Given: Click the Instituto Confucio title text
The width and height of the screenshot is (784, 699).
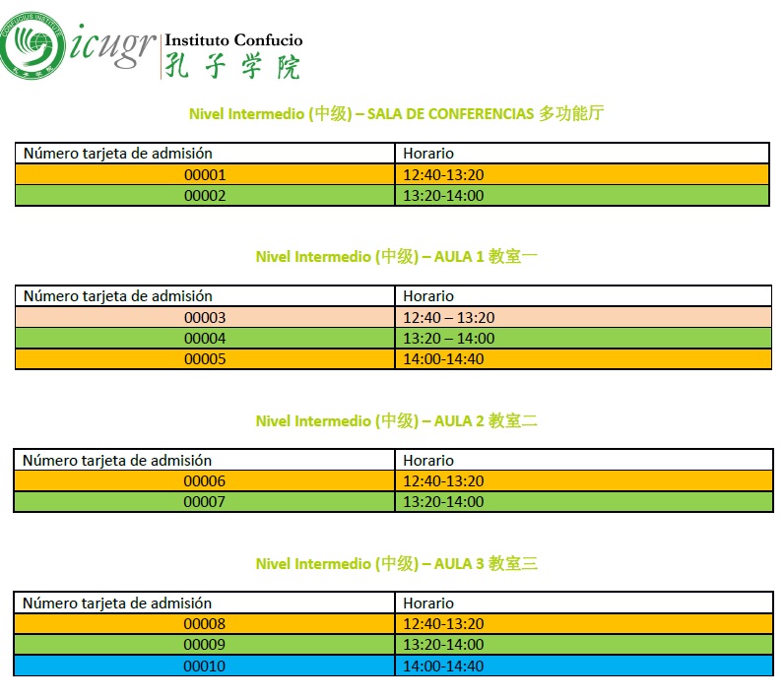Looking at the screenshot, I should tap(233, 40).
